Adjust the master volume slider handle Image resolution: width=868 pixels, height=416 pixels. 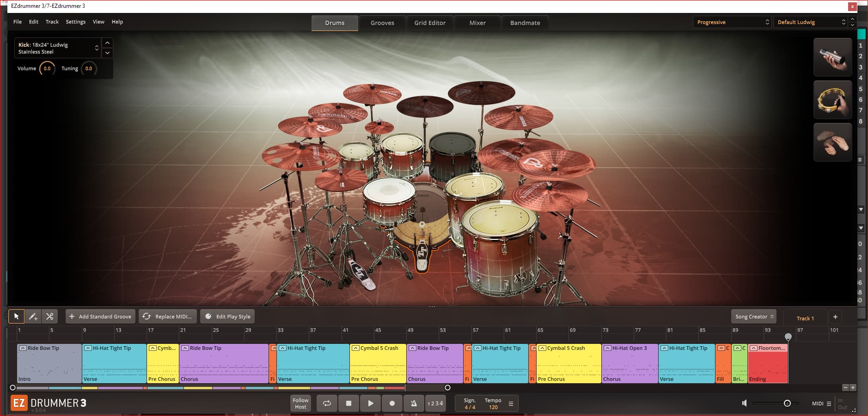pos(787,403)
